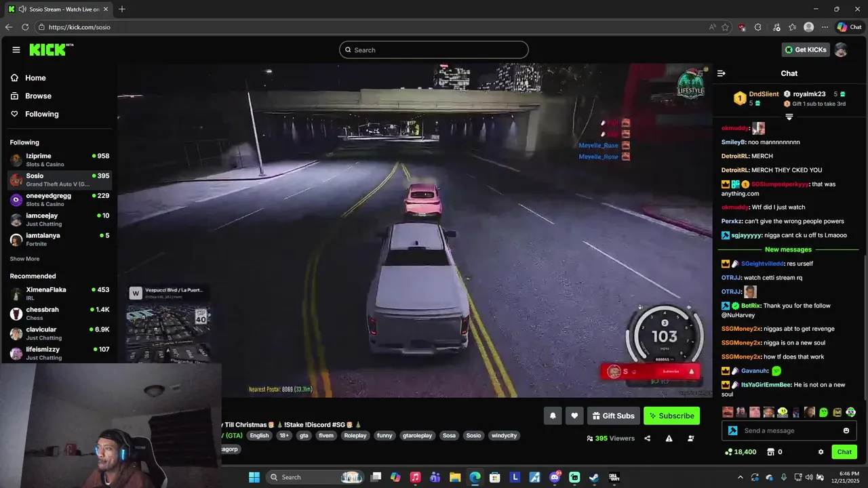Open File Explorer from taskbar

(x=455, y=477)
